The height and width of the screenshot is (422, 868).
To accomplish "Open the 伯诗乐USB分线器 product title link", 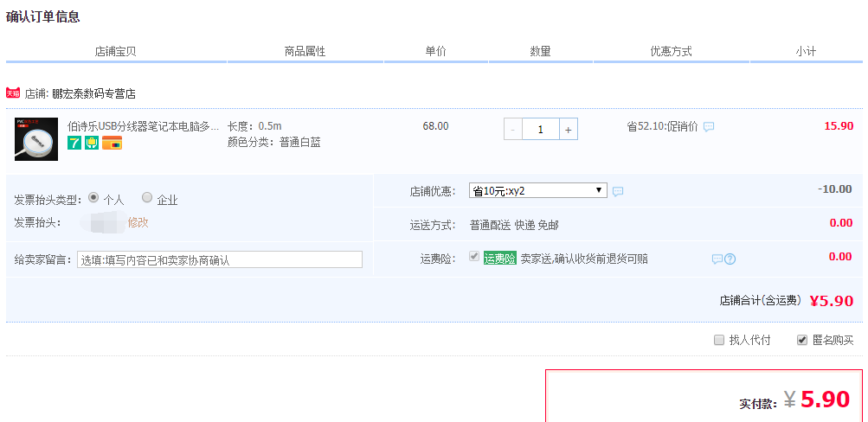I will (144, 126).
